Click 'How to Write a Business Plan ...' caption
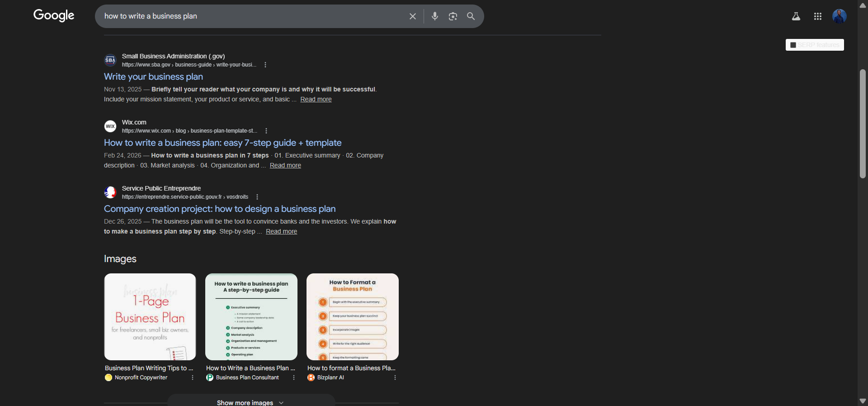 [250, 368]
